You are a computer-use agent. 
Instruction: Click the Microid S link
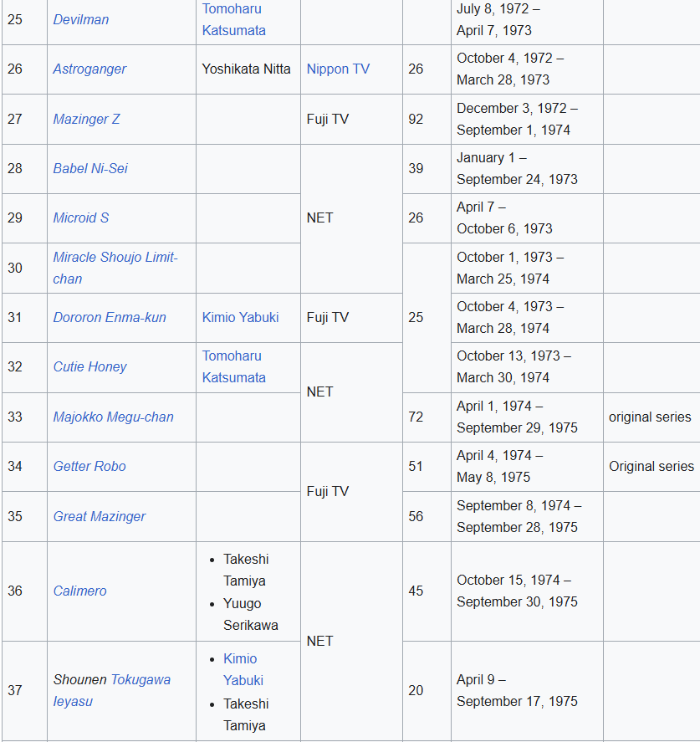click(x=81, y=217)
